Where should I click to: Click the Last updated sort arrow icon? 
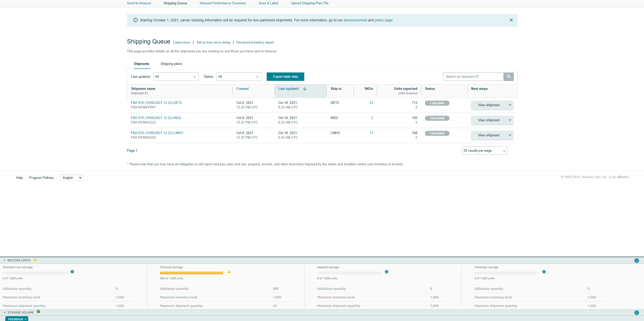click(x=304, y=89)
